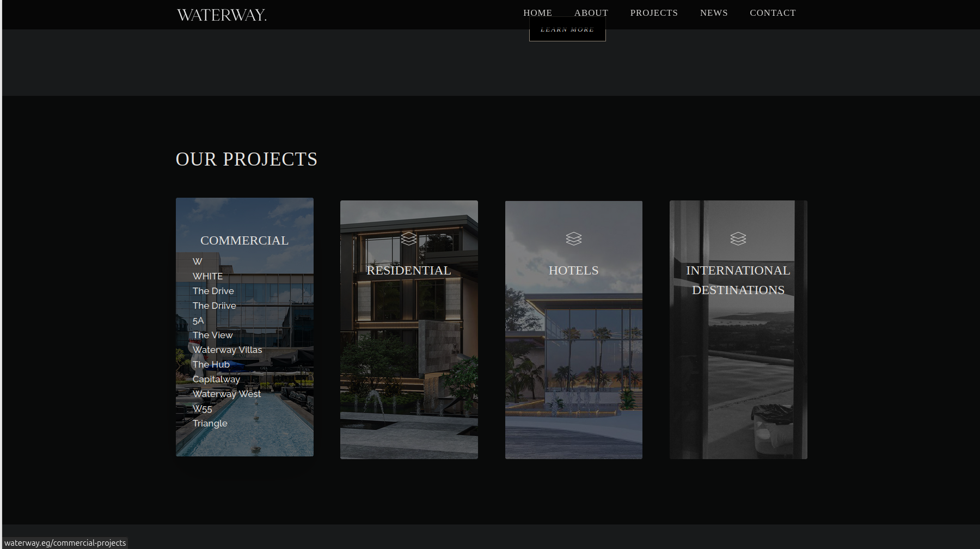Navigate to News section
The width and height of the screenshot is (980, 549).
point(714,13)
